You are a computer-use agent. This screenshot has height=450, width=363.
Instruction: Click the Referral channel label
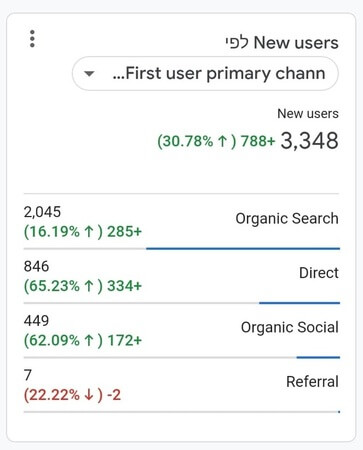312,381
